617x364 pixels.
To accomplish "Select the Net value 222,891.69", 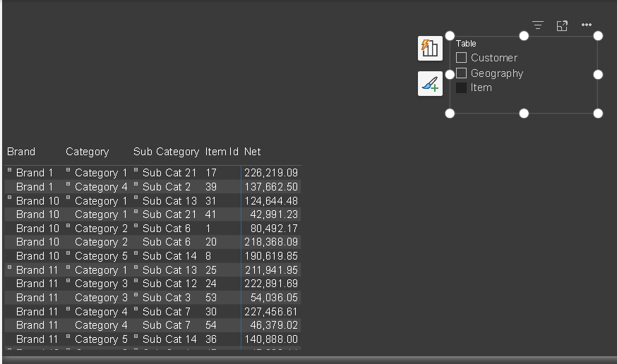I will point(271,284).
